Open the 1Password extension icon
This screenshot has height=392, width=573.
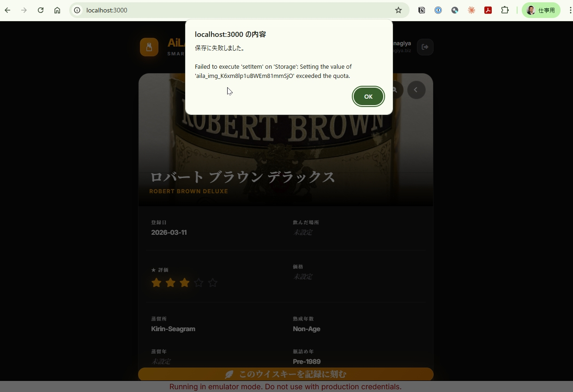point(438,10)
